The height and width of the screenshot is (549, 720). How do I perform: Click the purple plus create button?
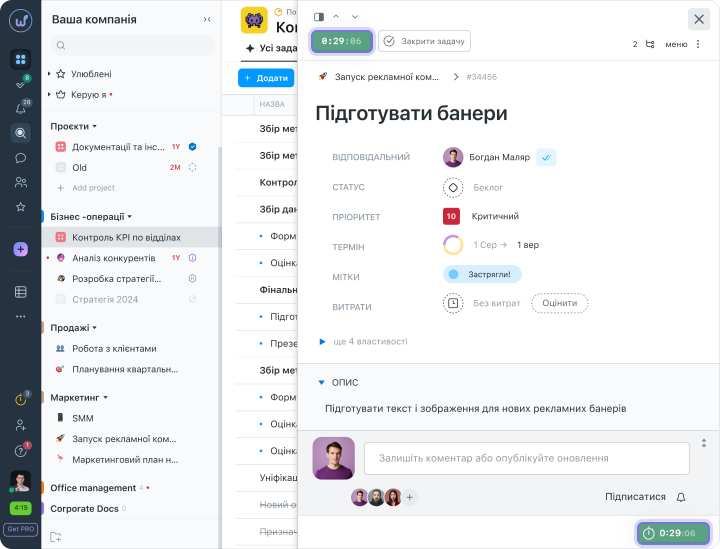pos(20,249)
